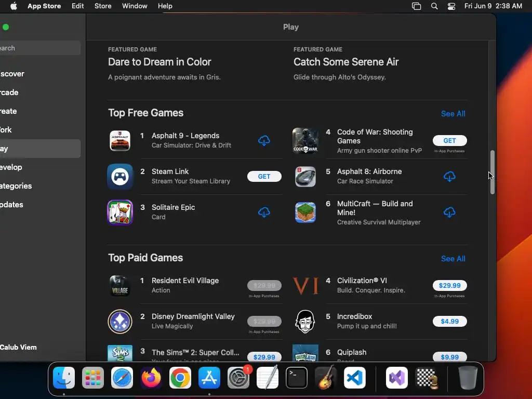Re-download Asphalt 8: Airborne via cloud icon
532x399 pixels.
[x=449, y=177]
